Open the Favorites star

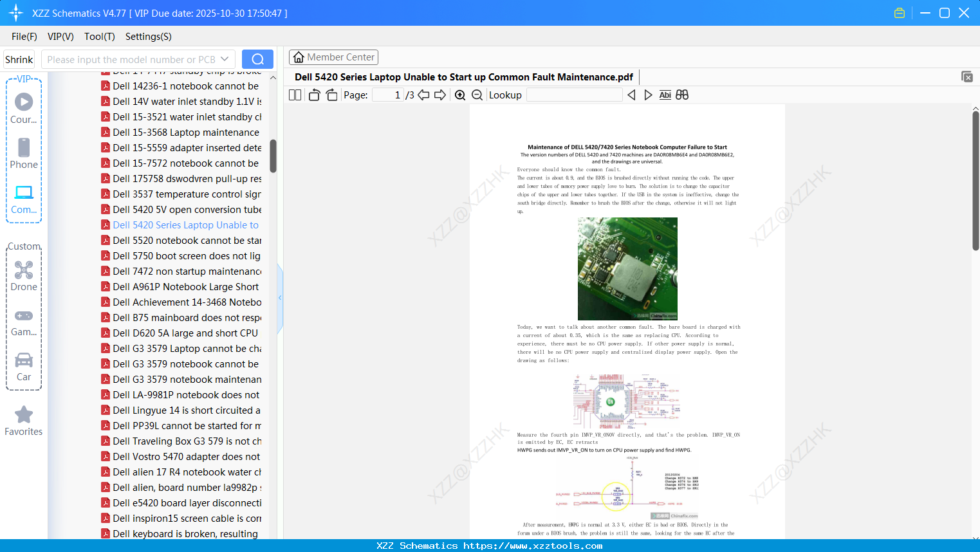(24, 421)
